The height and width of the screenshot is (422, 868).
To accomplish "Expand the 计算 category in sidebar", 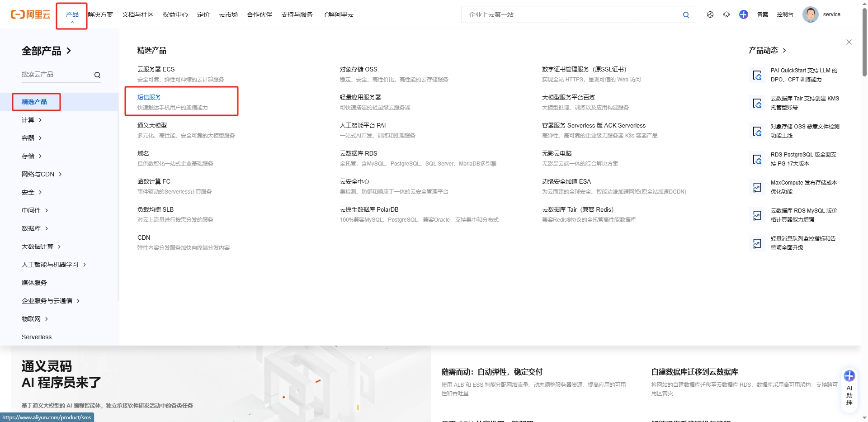I will tap(32, 120).
